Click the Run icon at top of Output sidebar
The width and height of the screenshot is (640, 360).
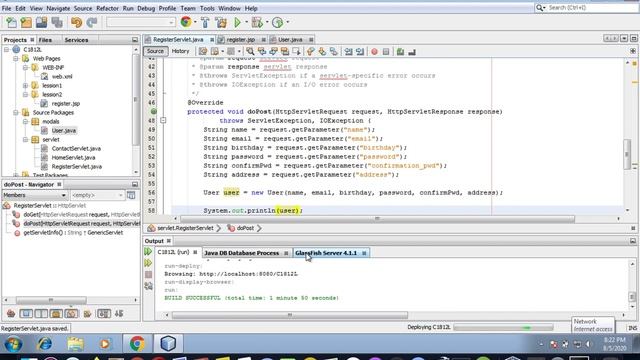[148, 252]
